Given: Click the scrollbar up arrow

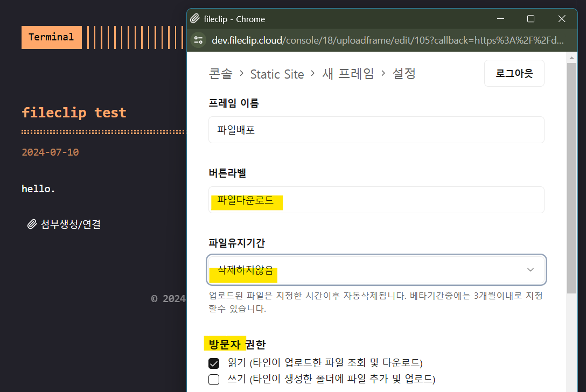Looking at the screenshot, I should pos(571,57).
